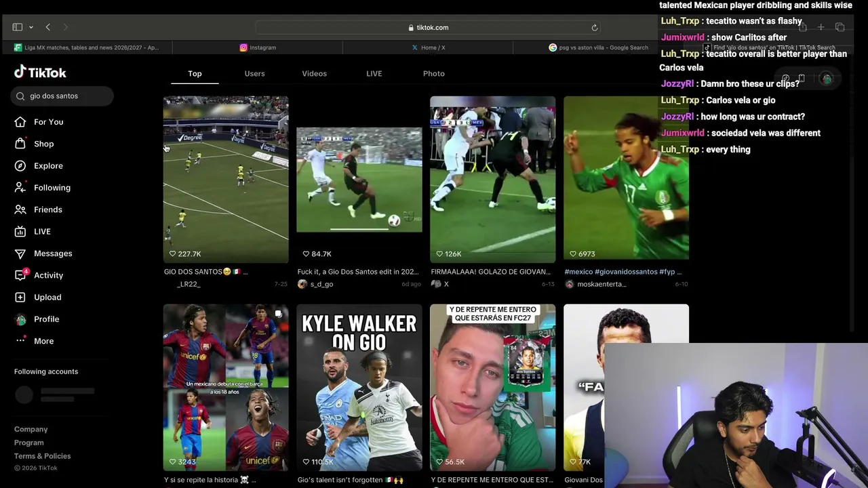Screen dimensions: 868x488
Task: Reload the tiktok.com page
Action: pyautogui.click(x=595, y=28)
